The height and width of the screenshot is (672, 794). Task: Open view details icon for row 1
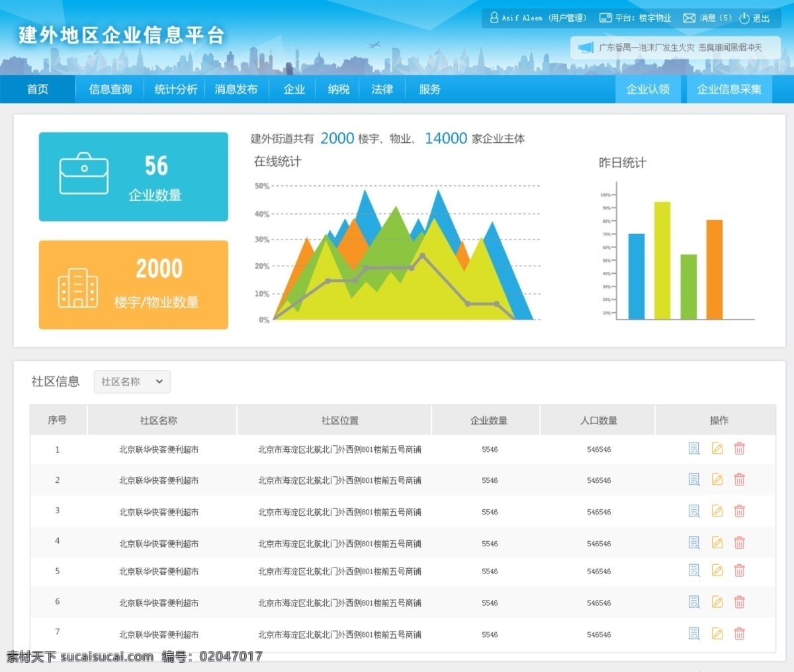(x=694, y=448)
